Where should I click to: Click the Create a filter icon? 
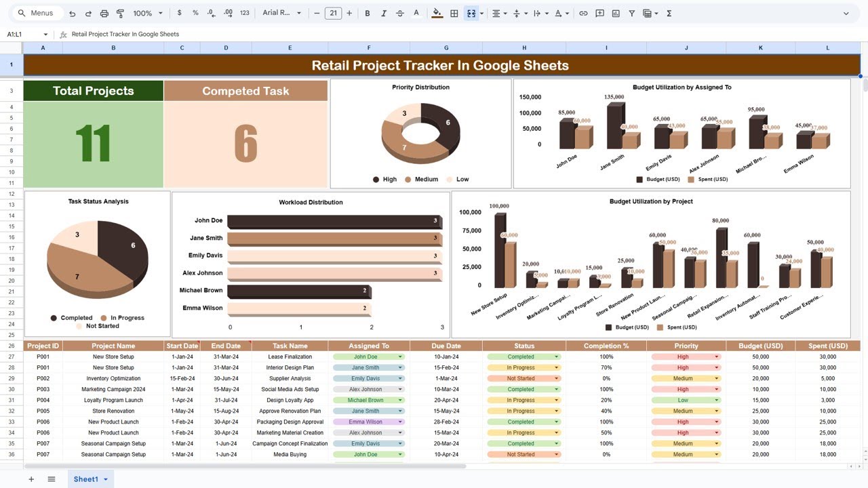632,13
